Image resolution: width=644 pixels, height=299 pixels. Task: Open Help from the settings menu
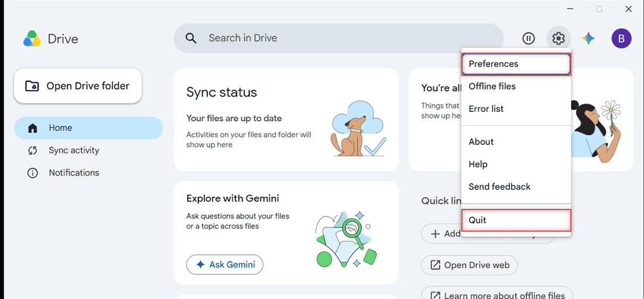point(516,164)
